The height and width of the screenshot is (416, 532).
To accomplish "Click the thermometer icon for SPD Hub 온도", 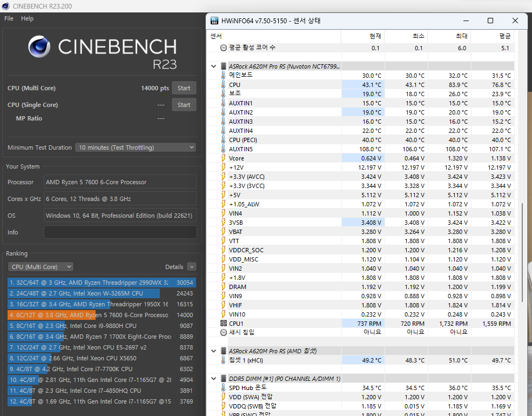I will click(223, 387).
